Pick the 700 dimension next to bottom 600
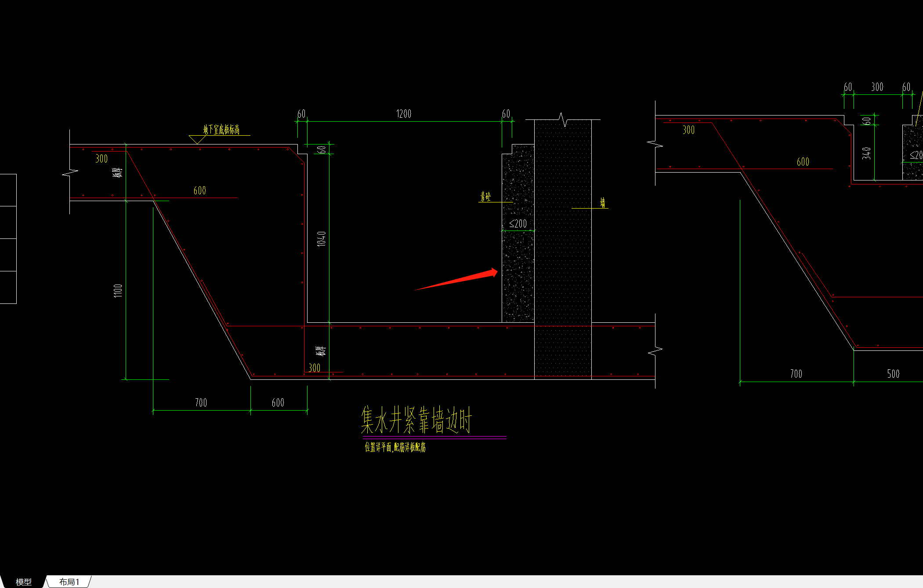 (x=201, y=403)
